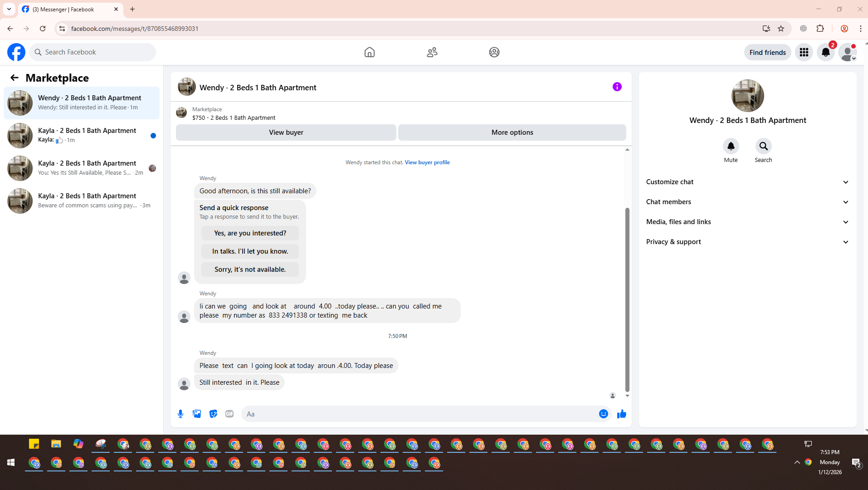868x490 pixels.
Task: Install app icon in address bar
Action: pos(766,29)
